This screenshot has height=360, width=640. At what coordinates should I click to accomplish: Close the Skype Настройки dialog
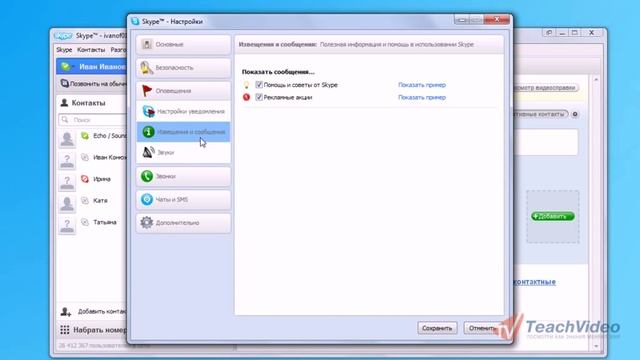497,19
